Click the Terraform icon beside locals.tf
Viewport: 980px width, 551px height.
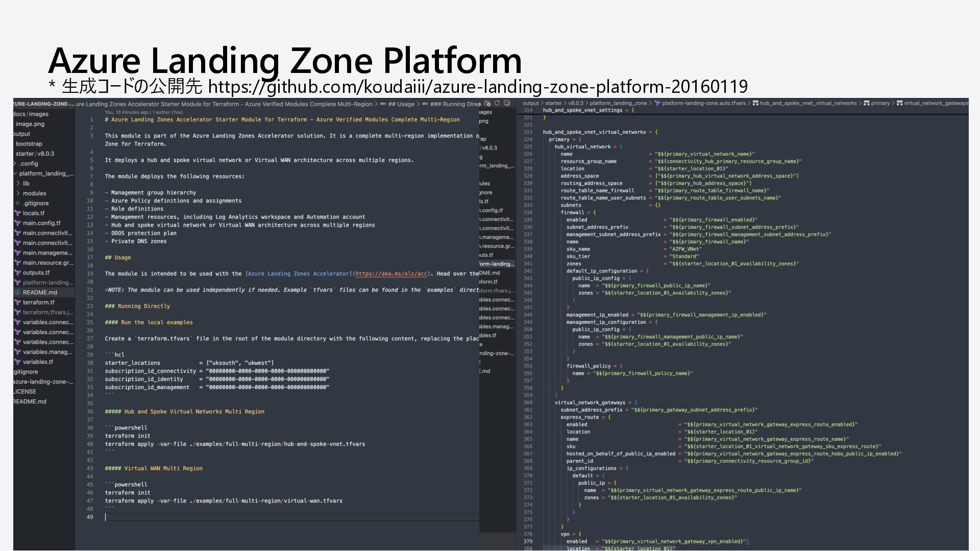tap(18, 213)
